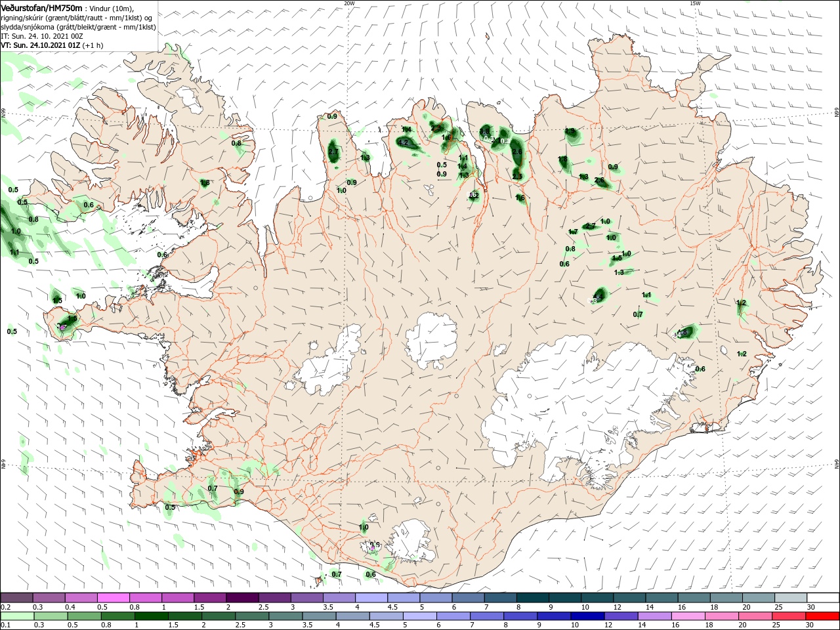The height and width of the screenshot is (630, 840).
Task: Click the darkest purple swatch above the top-row 2 label
Action: click(242, 598)
